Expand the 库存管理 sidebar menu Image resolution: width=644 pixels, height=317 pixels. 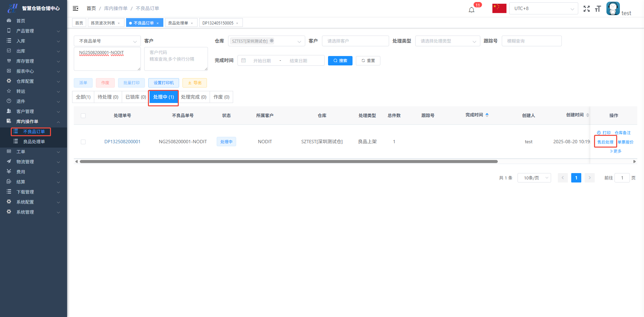tap(34, 61)
